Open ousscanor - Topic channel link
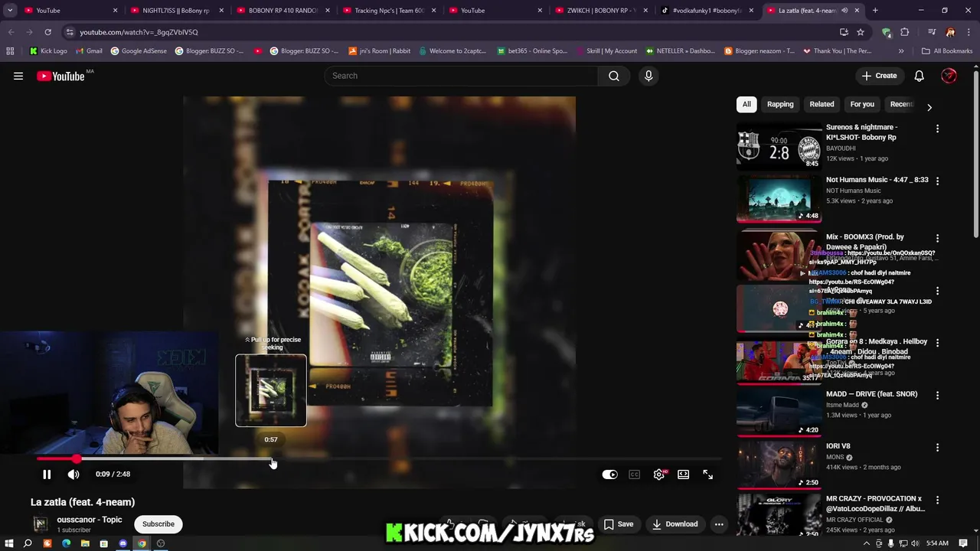 click(89, 520)
